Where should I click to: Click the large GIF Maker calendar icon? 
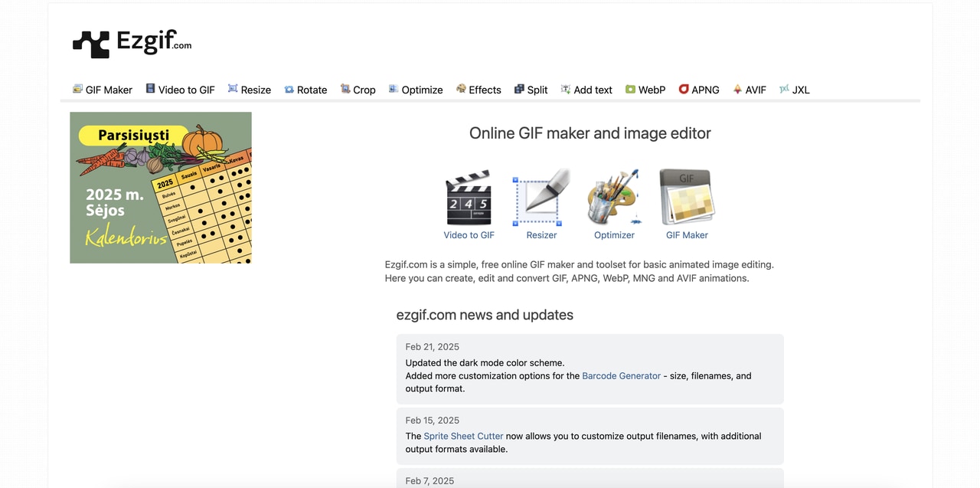687,197
